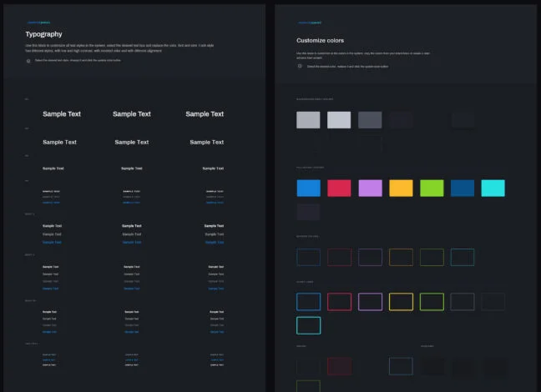The width and height of the screenshot is (541, 392).
Task: Click the info icon under the Typography description
Action: pyautogui.click(x=28, y=61)
